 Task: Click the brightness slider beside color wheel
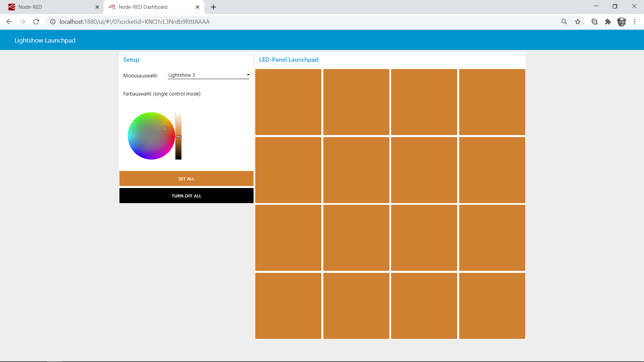178,136
